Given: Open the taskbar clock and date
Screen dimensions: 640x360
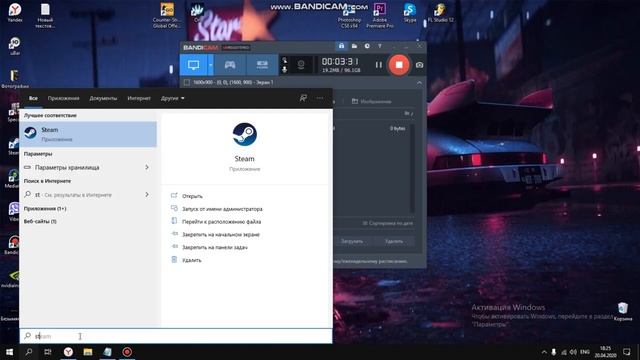Looking at the screenshot, I should [605, 352].
